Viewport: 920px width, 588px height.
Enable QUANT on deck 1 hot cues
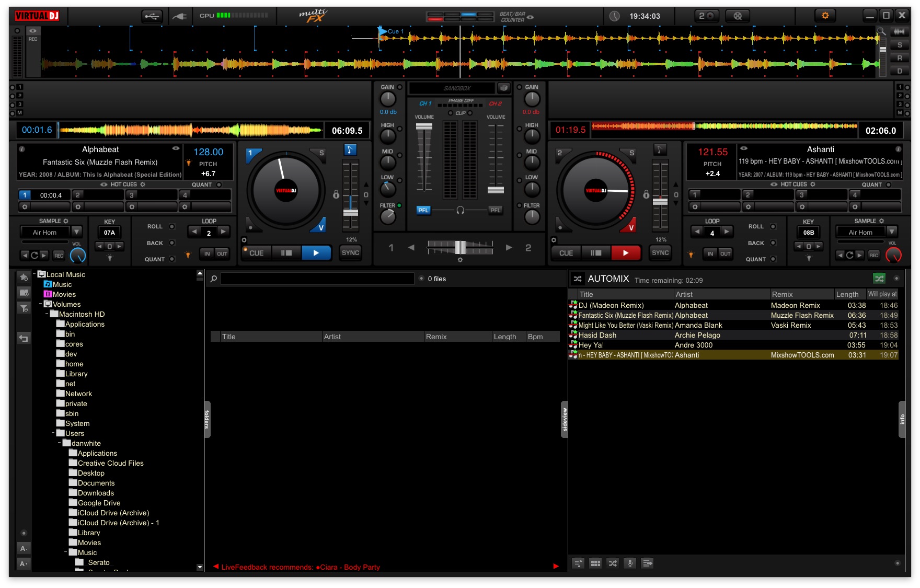pyautogui.click(x=219, y=185)
